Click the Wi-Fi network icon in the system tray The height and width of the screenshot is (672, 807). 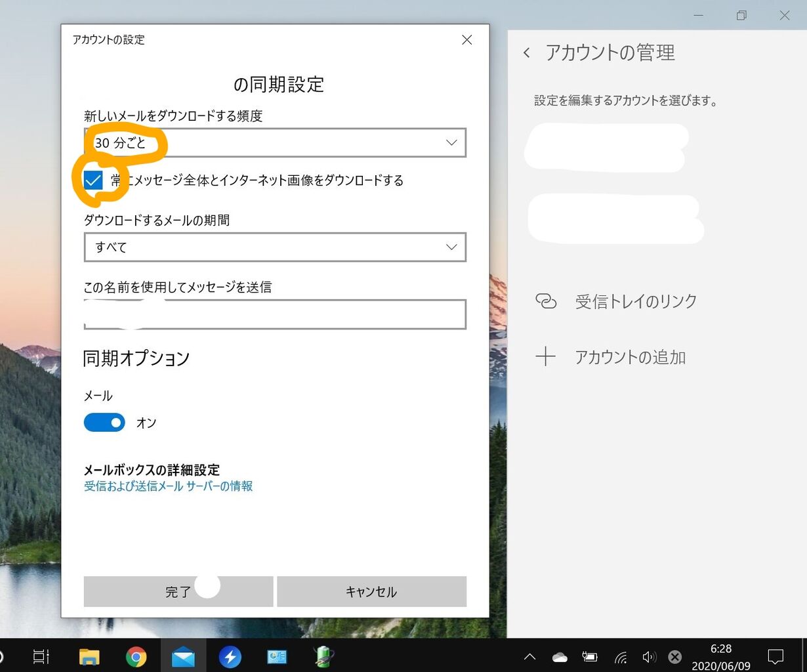(x=620, y=656)
